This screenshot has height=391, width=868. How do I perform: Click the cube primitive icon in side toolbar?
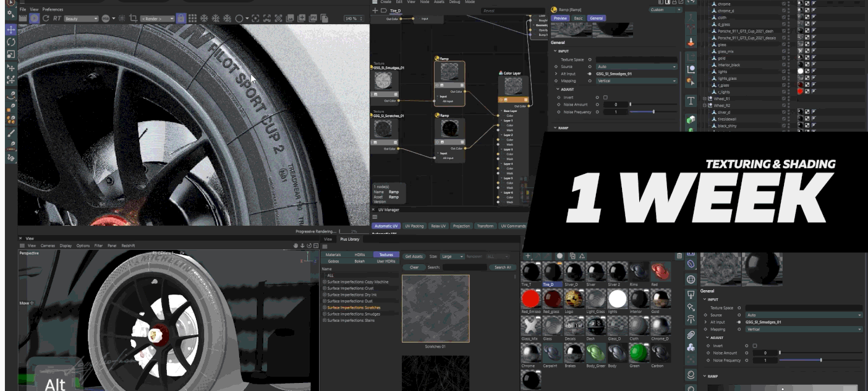point(691,119)
